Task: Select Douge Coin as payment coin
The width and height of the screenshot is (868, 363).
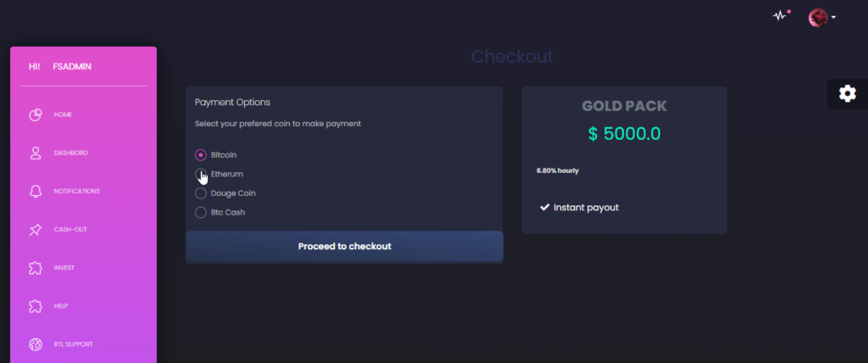Action: click(200, 193)
